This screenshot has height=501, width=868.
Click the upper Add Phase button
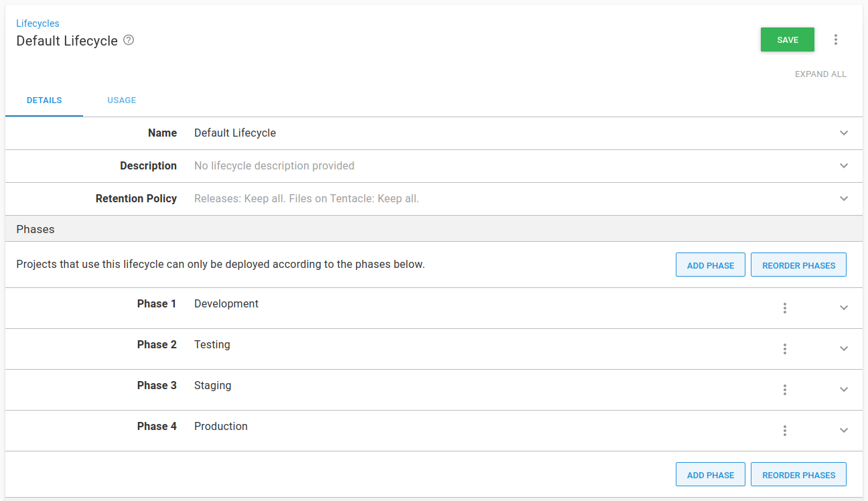pos(710,265)
